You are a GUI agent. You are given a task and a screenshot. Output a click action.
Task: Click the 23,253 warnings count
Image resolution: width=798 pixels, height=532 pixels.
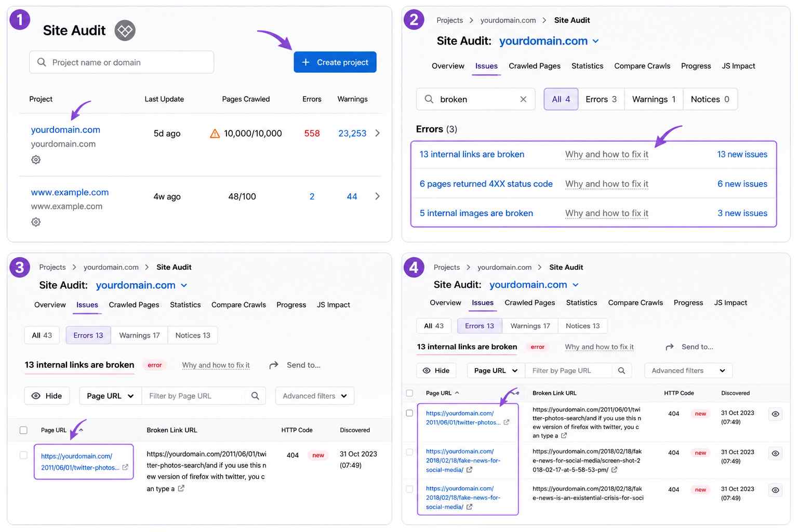click(x=352, y=134)
